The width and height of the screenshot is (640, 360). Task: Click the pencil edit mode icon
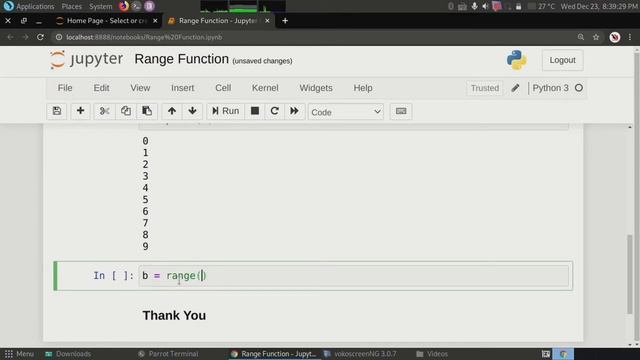515,88
